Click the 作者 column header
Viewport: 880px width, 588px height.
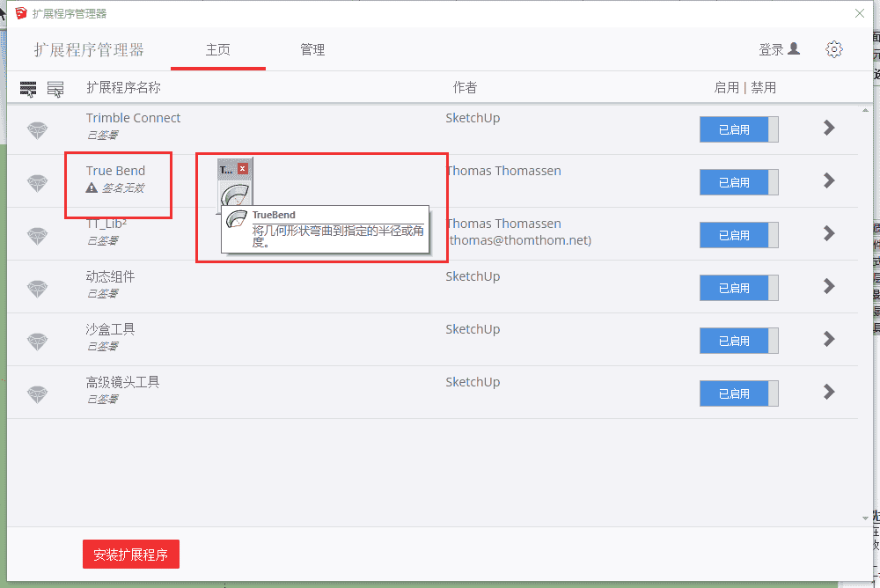point(465,88)
